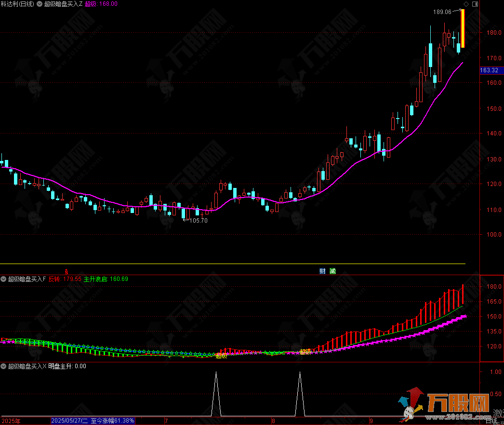Click the 170.0 label on main price axis
Image resolution: width=504 pixels, height=425 pixels.
494,58
